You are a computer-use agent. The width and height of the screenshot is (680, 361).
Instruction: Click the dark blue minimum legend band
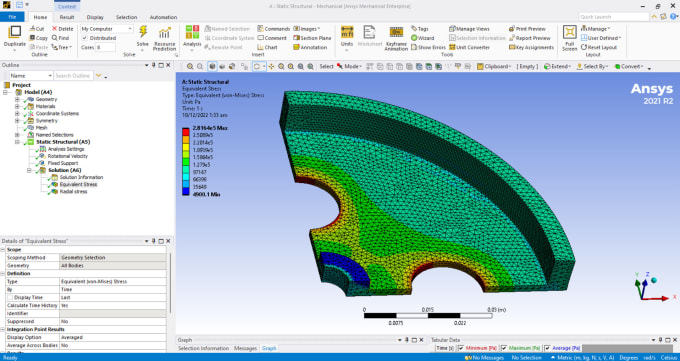click(186, 191)
